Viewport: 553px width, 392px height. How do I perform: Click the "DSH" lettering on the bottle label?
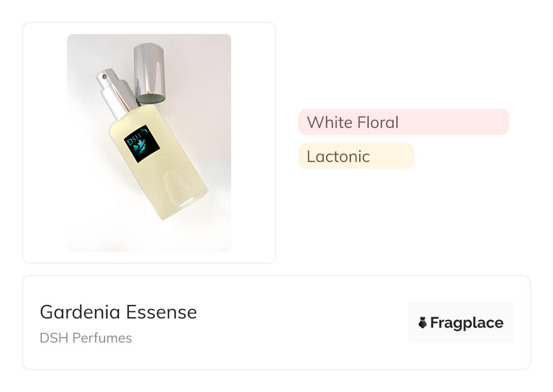(134, 141)
